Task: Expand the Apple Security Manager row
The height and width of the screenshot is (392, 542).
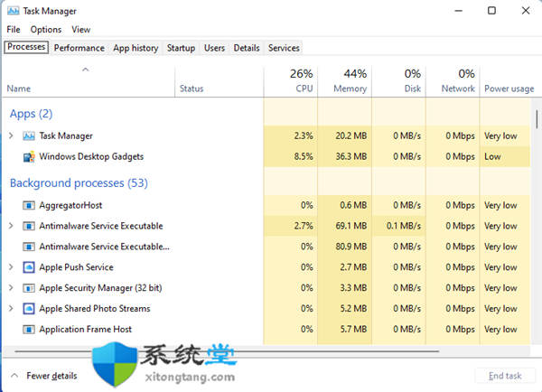Action: tap(11, 288)
